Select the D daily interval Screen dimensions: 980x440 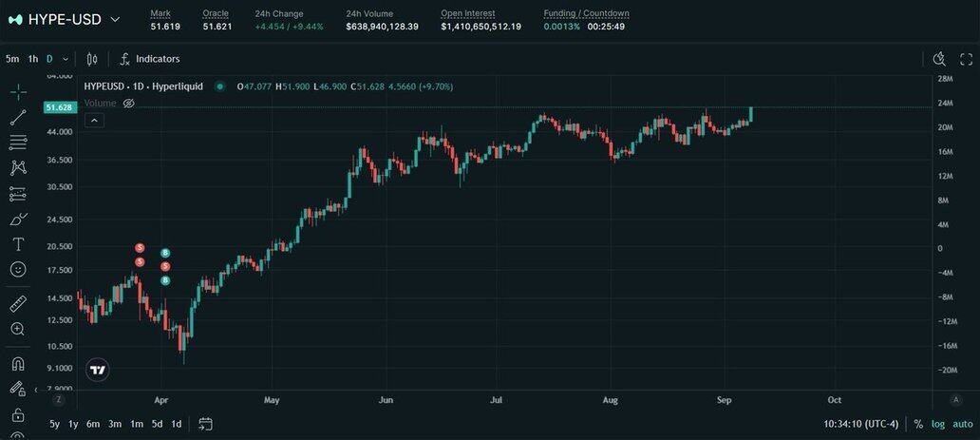pos(50,60)
